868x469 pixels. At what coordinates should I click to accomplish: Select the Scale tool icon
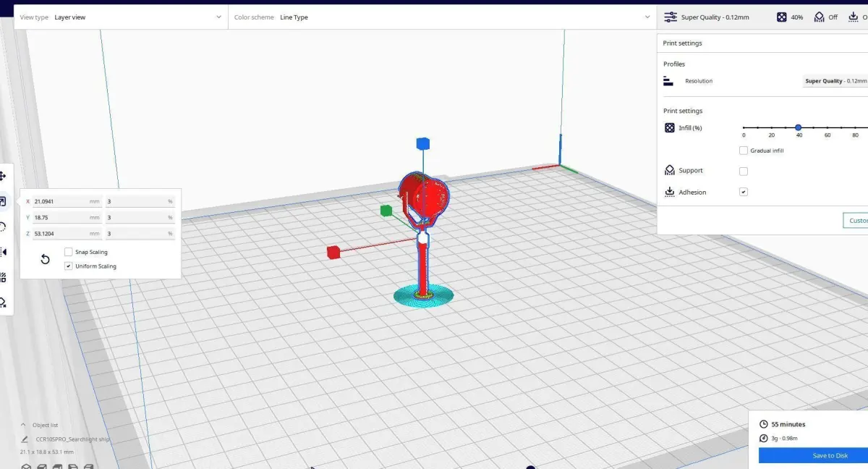pos(3,201)
